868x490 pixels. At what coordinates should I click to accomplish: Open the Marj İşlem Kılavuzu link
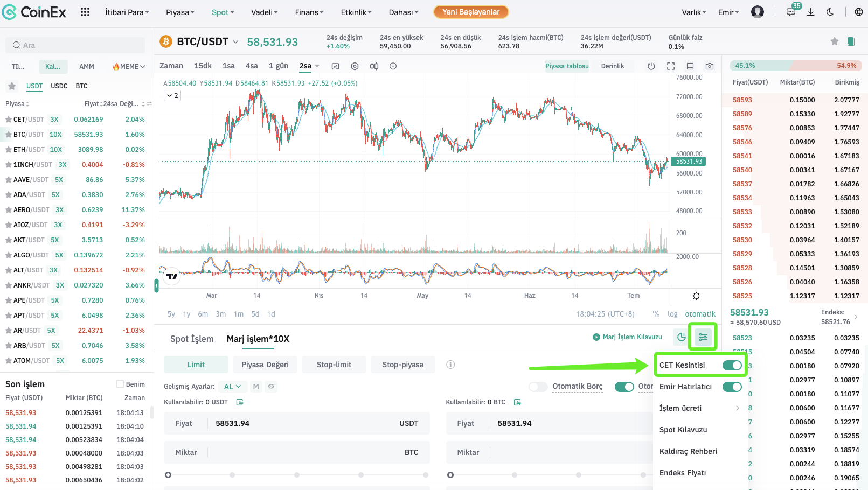pos(627,337)
